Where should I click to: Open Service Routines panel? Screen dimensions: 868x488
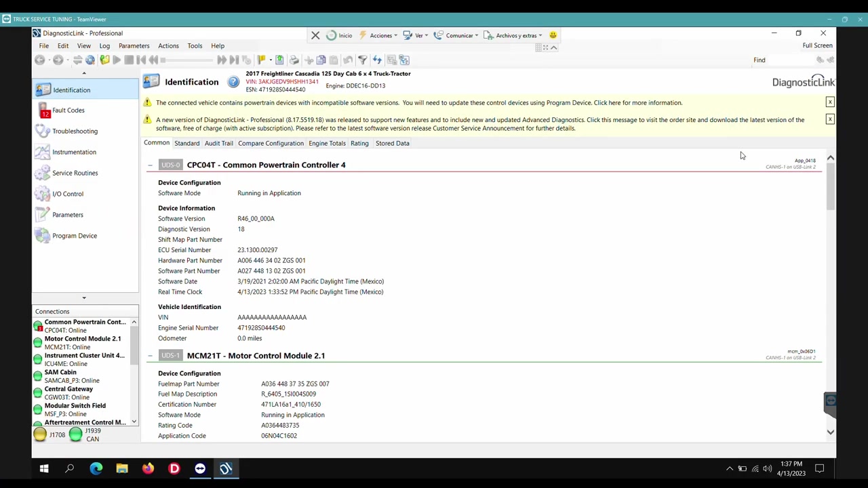tap(75, 173)
